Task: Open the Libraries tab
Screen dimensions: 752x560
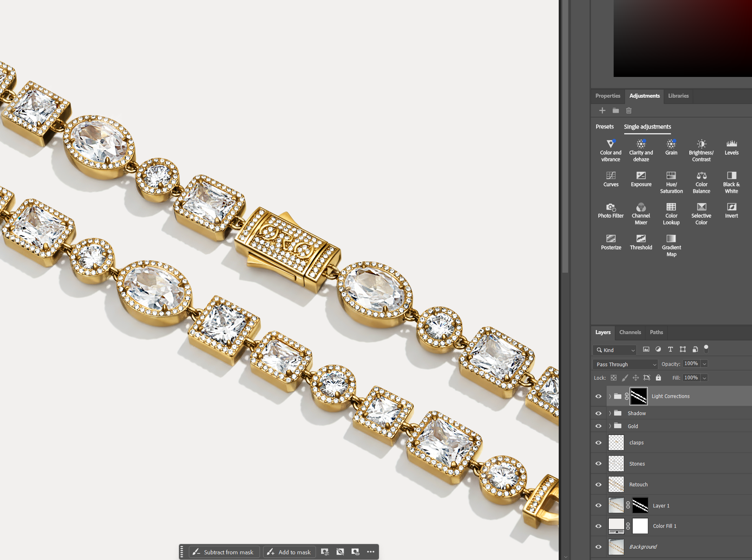Action: (x=678, y=96)
